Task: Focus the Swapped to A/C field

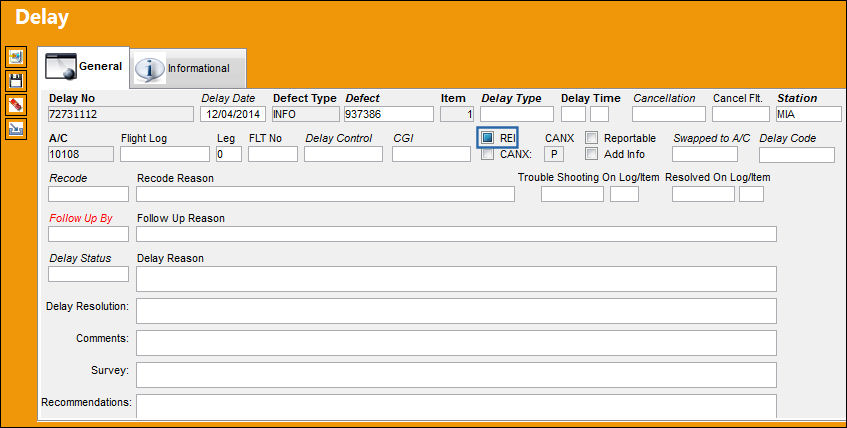Action: click(x=705, y=154)
